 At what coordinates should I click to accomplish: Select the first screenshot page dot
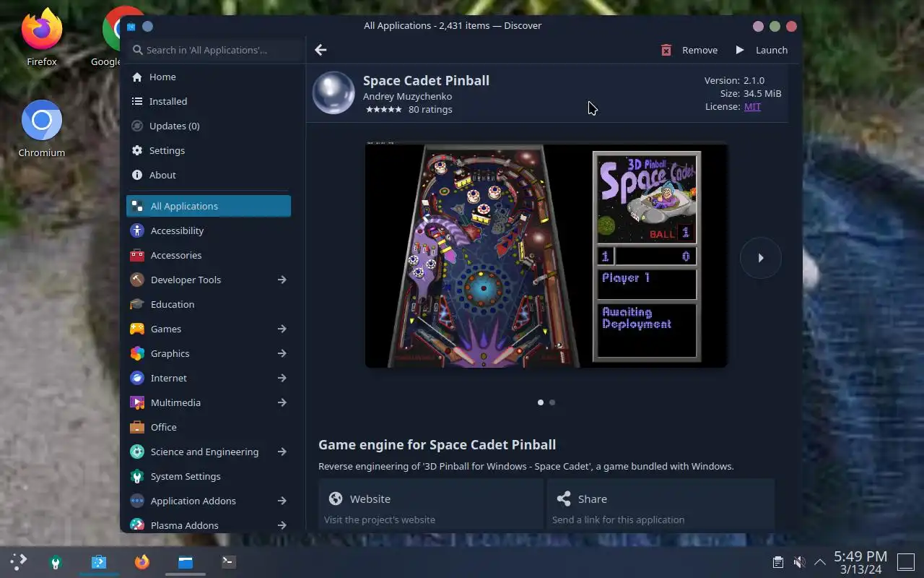click(541, 402)
